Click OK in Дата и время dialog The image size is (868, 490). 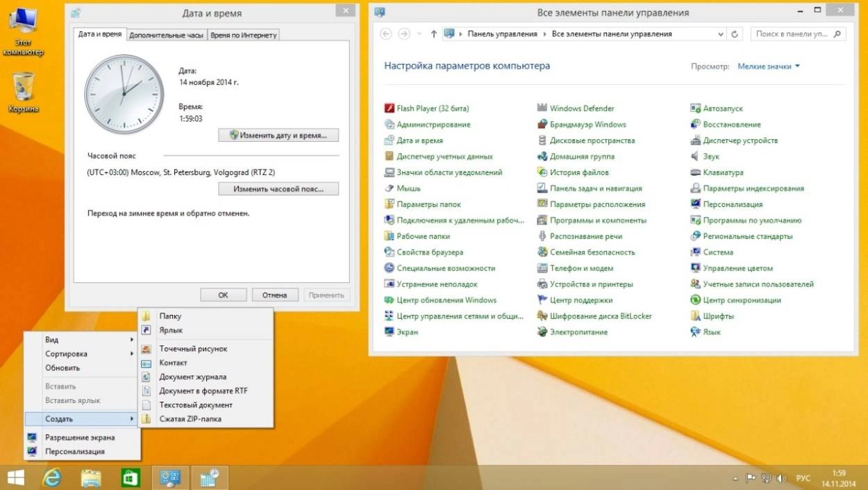click(223, 295)
